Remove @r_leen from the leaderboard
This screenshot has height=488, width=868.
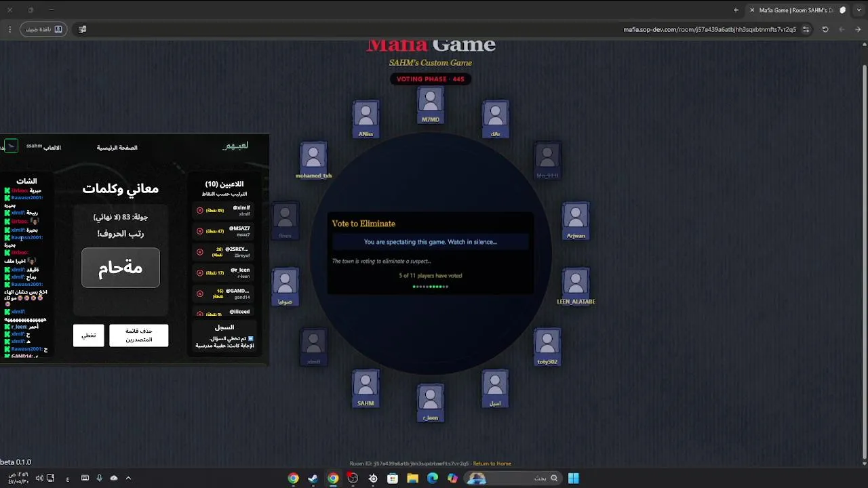(x=200, y=272)
